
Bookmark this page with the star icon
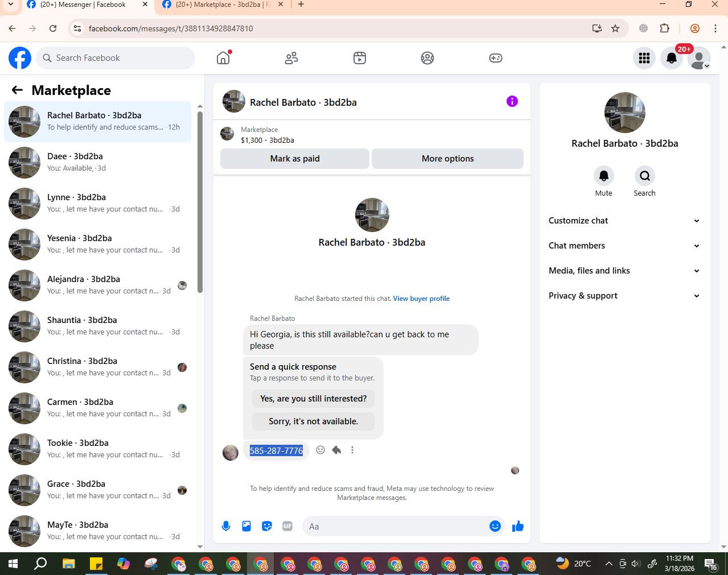point(615,28)
